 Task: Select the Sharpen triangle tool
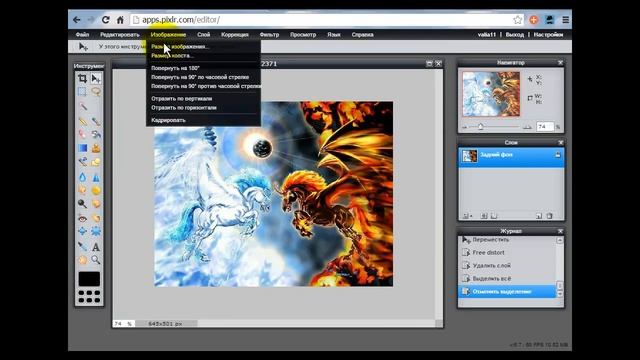[96, 177]
